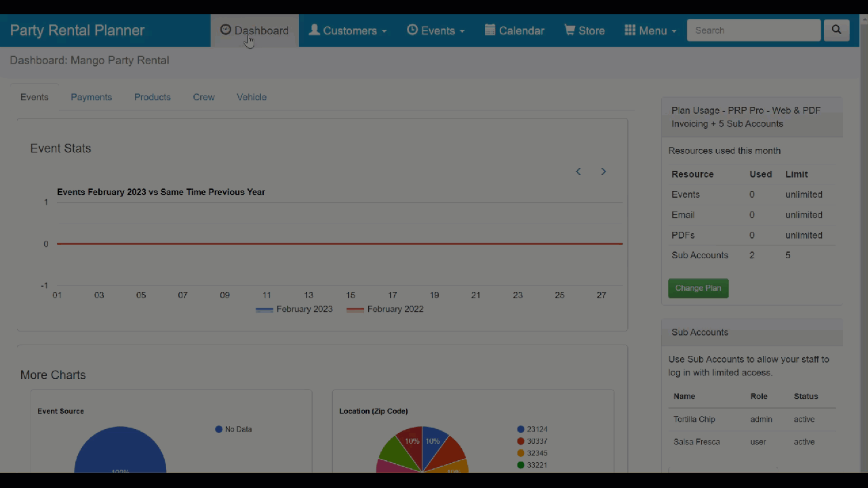Click the Events resource row label
Viewport: 868px width, 488px height.
[686, 195]
